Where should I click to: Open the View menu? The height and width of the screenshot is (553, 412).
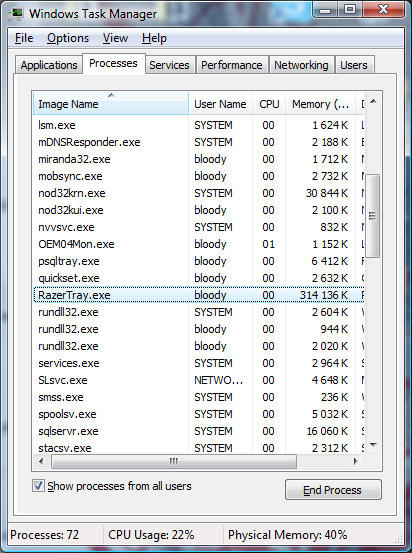click(115, 38)
